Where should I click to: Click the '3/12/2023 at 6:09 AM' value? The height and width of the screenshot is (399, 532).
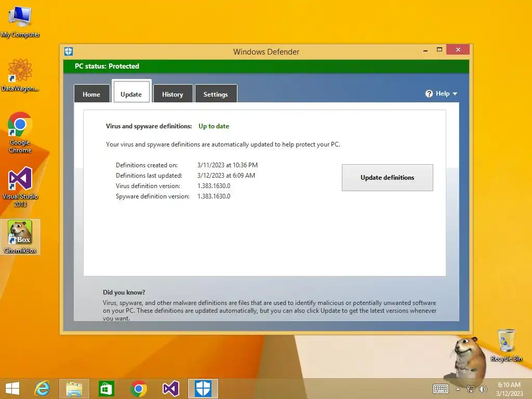click(x=226, y=176)
